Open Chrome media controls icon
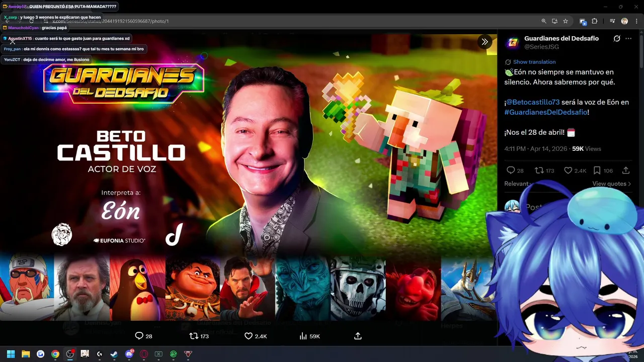Image resolution: width=644 pixels, height=362 pixels. point(612,21)
